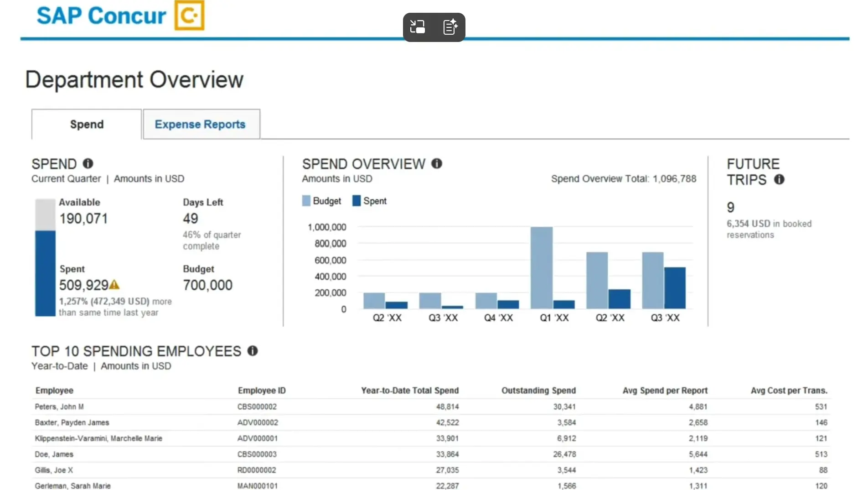Click the warning triangle beside Spent amount
The height and width of the screenshot is (490, 868).
point(114,285)
